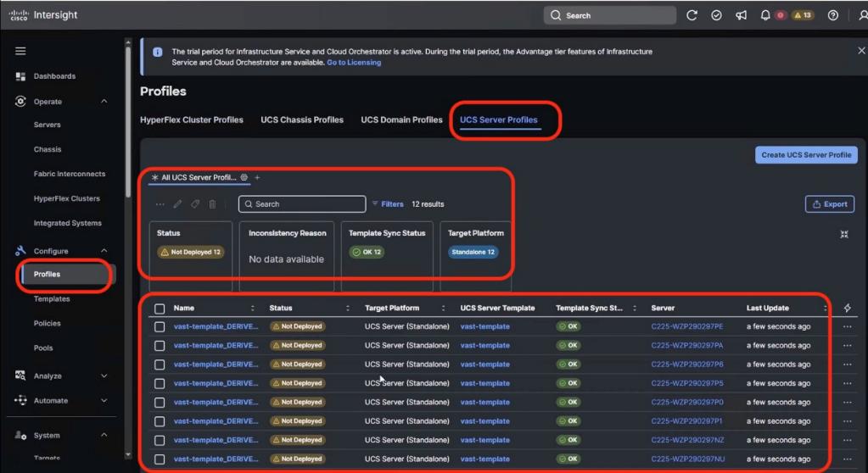Click the delete trash toolbar icon
The height and width of the screenshot is (473, 868).
(x=213, y=204)
